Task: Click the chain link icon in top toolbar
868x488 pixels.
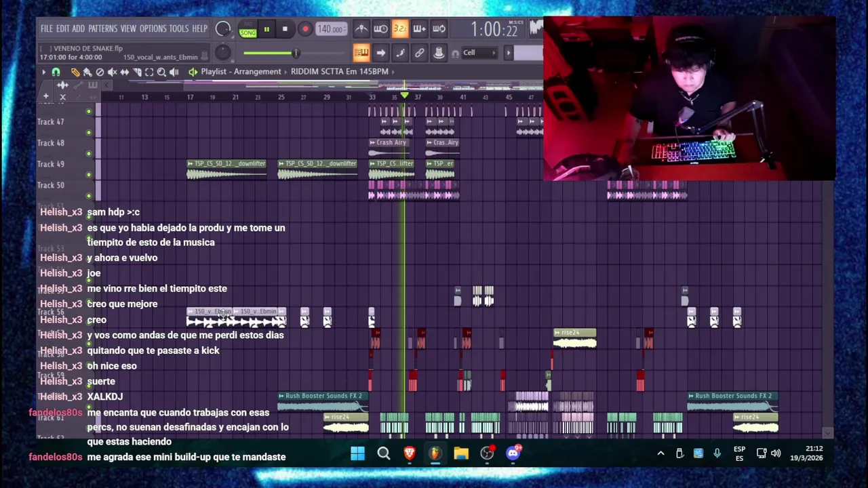Action: pos(420,53)
